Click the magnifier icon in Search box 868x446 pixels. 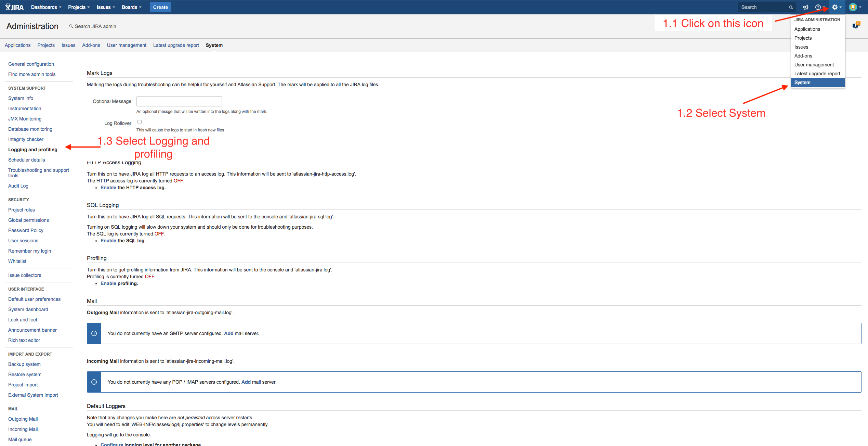point(791,7)
